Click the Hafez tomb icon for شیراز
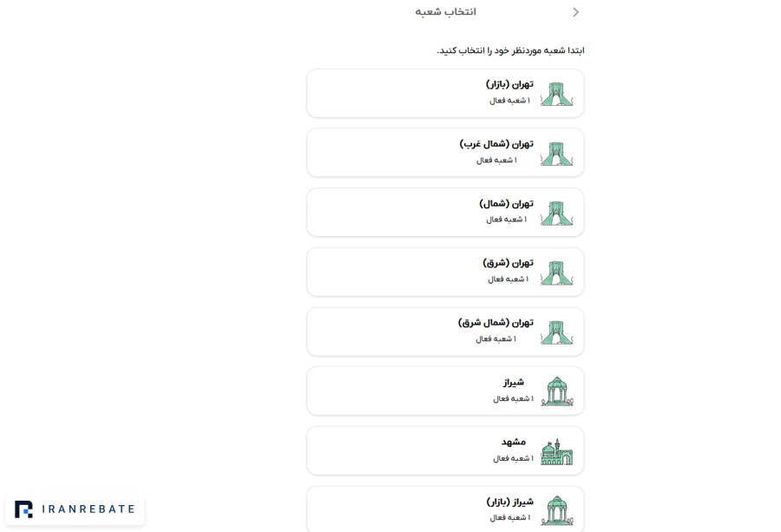 (557, 391)
